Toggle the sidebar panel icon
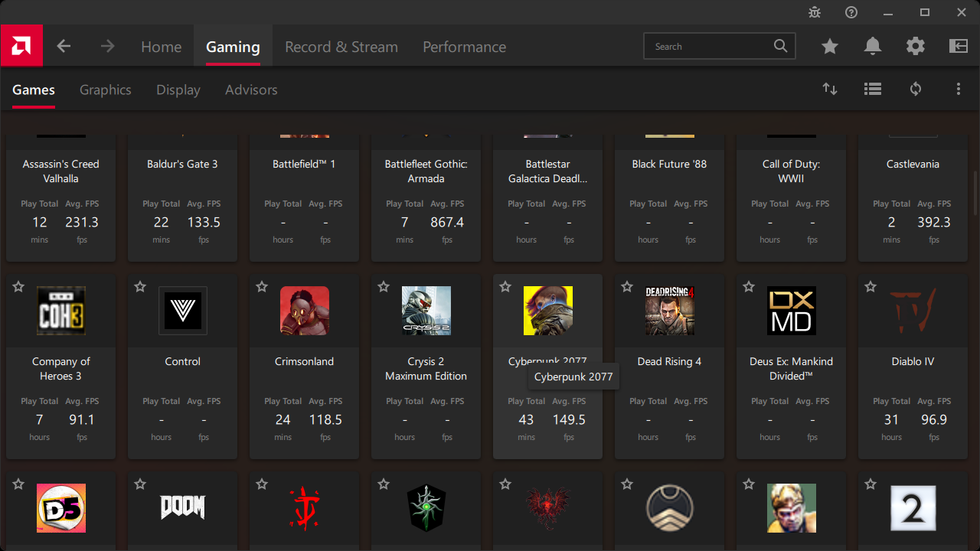980x551 pixels. pyautogui.click(x=959, y=47)
